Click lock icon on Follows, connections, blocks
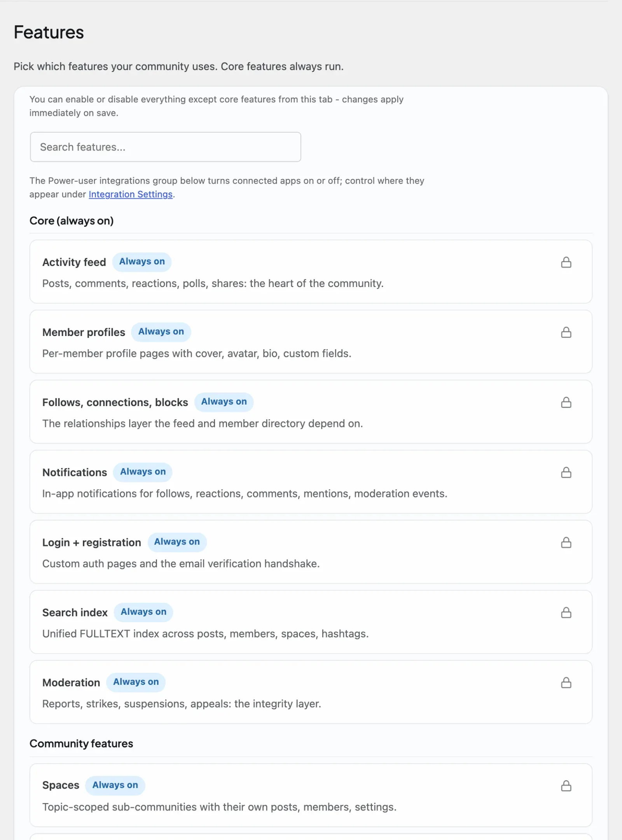 pos(566,402)
